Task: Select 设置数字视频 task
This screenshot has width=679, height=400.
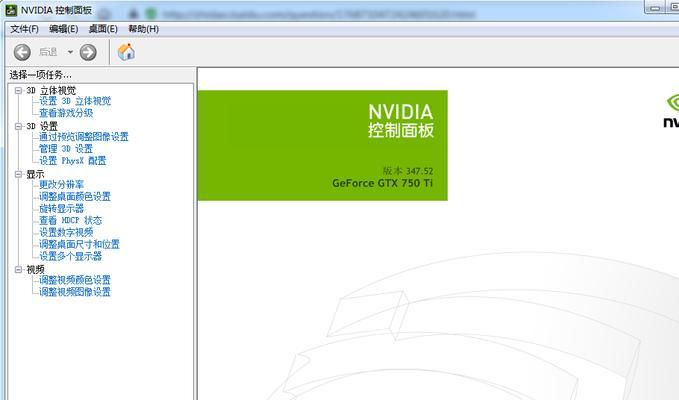Action: pos(66,232)
